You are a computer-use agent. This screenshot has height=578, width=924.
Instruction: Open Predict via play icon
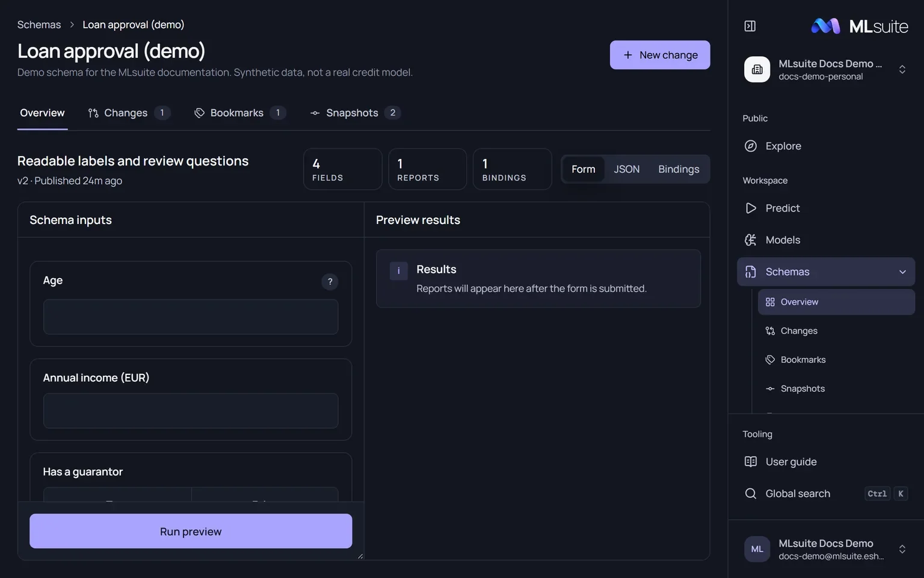[x=751, y=208]
